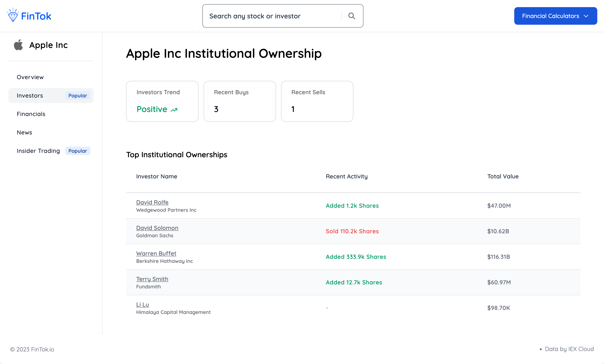Click "Berkshire Hathaway Inc" firm name
Screen dimensions: 604x364
click(x=164, y=261)
